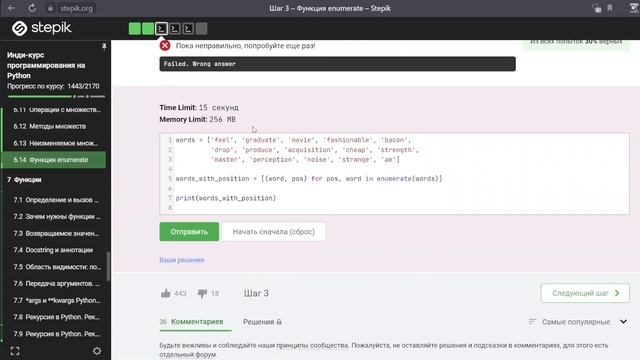640x360 pixels.
Task: Open lesson 7.9 Рекурсия в Python
Action: pos(57,333)
